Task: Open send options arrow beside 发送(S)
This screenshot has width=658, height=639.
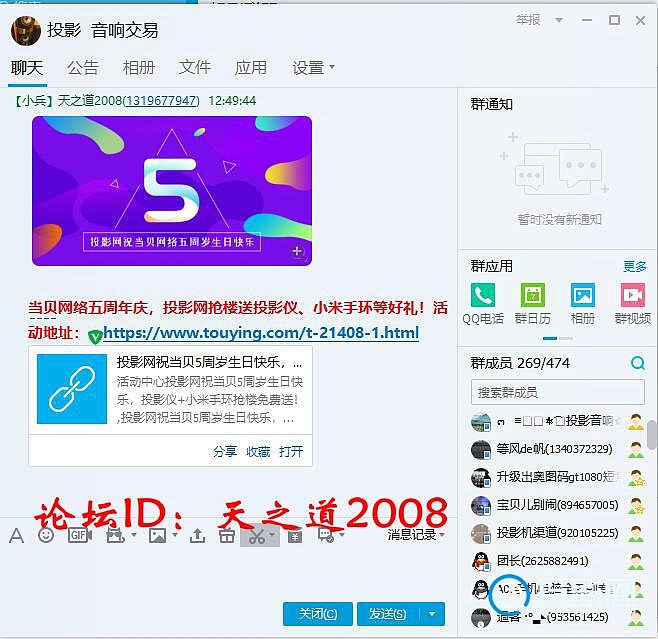Action: [x=432, y=614]
